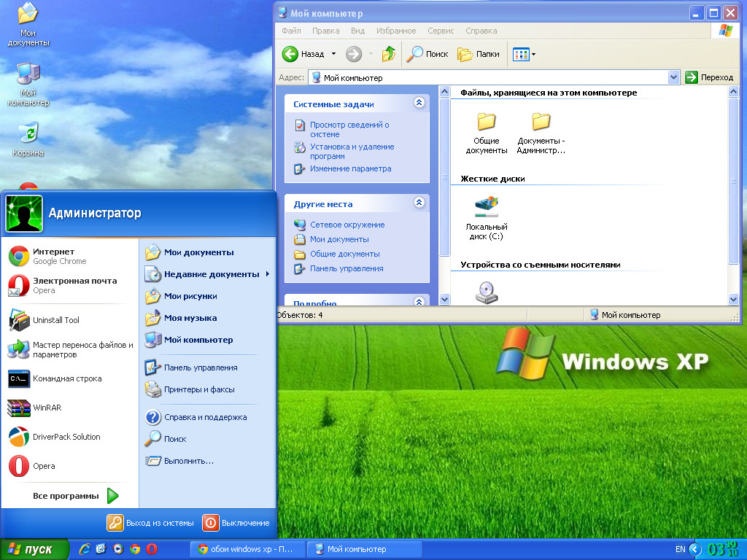The height and width of the screenshot is (560, 747).
Task: Click EN language indicator in tray
Action: point(681,549)
